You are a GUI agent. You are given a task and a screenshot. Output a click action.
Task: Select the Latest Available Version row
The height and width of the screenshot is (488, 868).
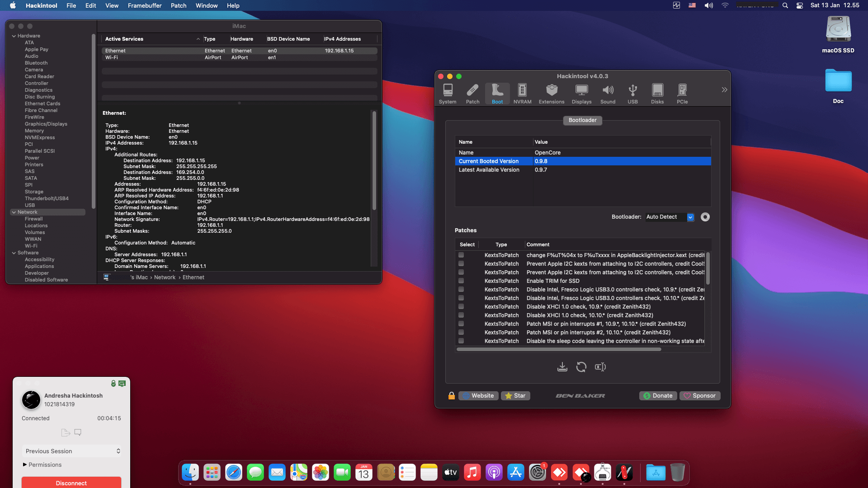pos(583,170)
